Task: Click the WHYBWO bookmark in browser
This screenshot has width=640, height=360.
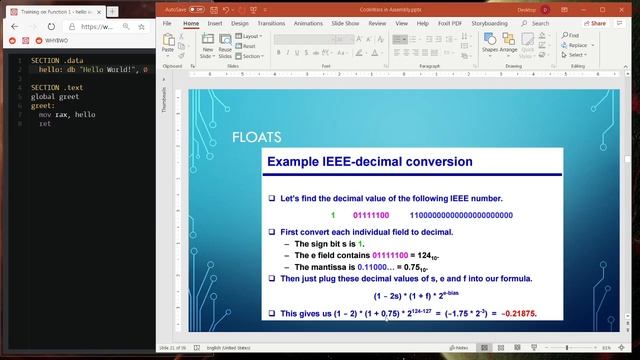Action: [52, 41]
